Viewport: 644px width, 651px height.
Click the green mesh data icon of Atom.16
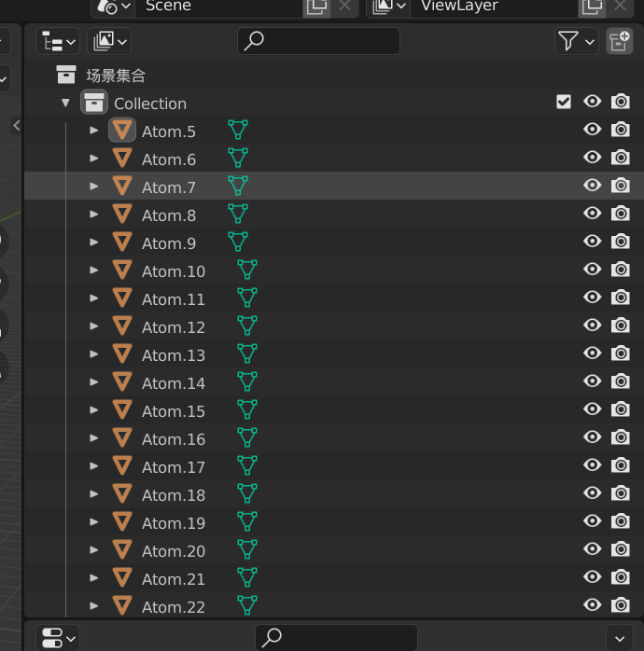click(247, 437)
